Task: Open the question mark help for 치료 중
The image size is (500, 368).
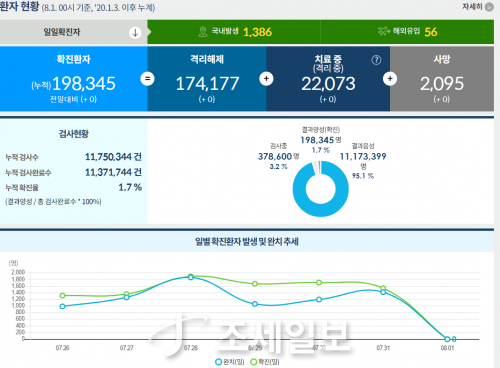Action: [376, 60]
